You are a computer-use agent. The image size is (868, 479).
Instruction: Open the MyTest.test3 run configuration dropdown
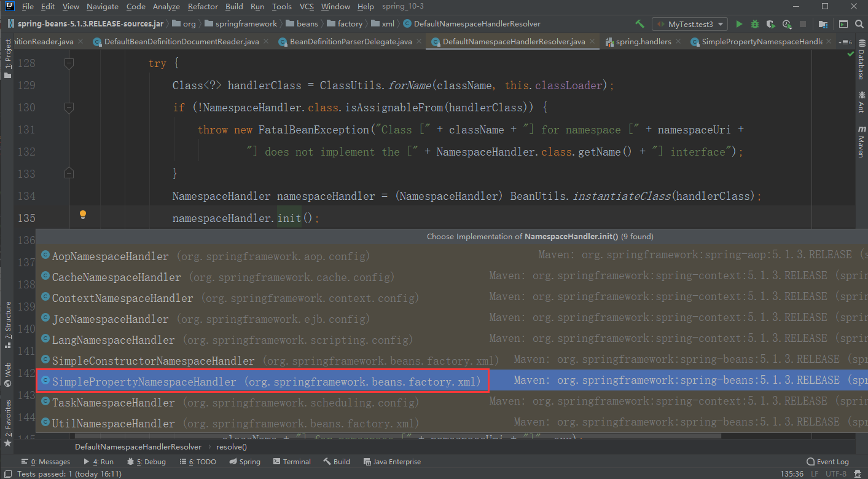690,24
